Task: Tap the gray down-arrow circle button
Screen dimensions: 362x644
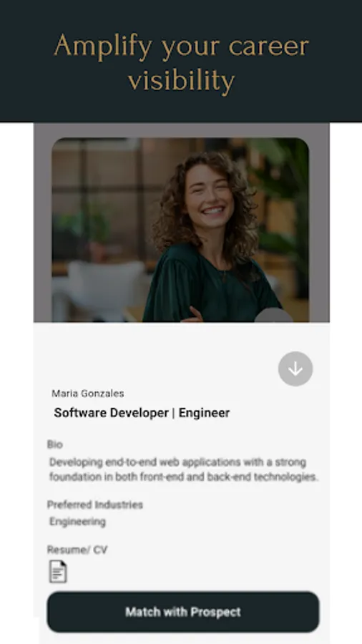Action: coord(295,369)
